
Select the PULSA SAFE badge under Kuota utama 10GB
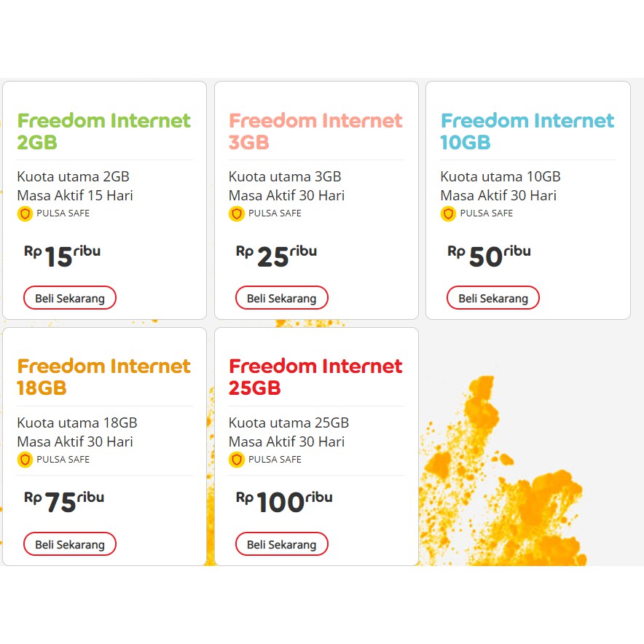click(x=481, y=213)
